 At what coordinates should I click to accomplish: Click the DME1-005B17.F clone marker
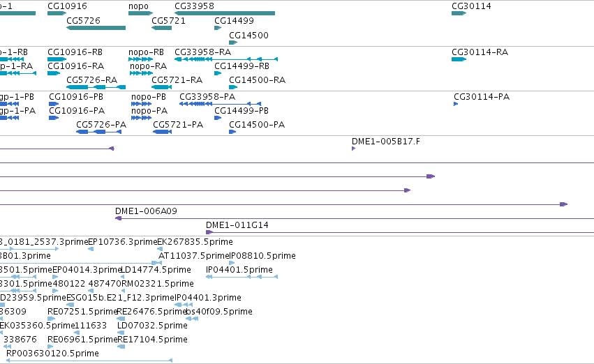(x=353, y=149)
